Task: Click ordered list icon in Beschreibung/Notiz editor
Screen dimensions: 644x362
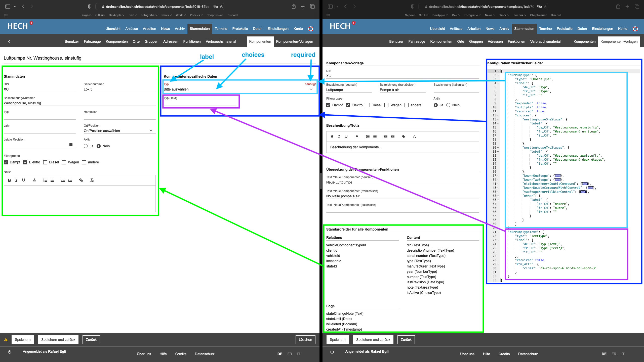Action: coord(368,137)
